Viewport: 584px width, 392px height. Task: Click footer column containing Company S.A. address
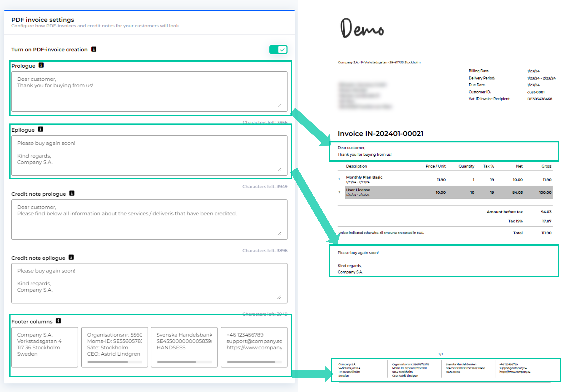pos(45,347)
